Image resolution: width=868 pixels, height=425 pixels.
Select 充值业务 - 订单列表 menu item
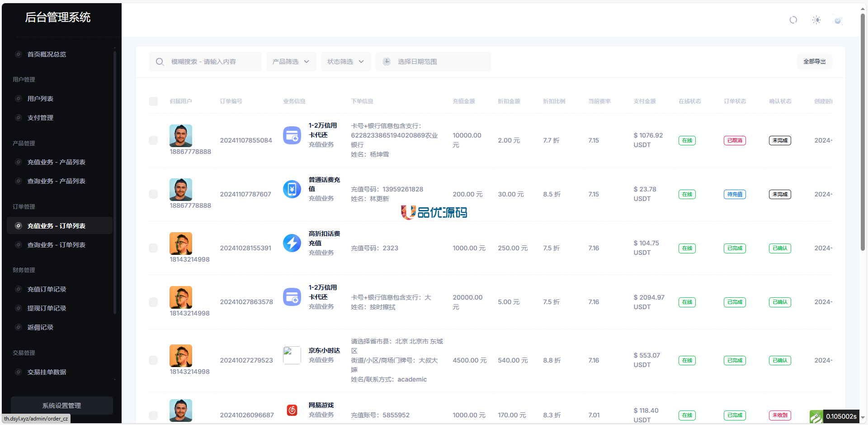(60, 225)
